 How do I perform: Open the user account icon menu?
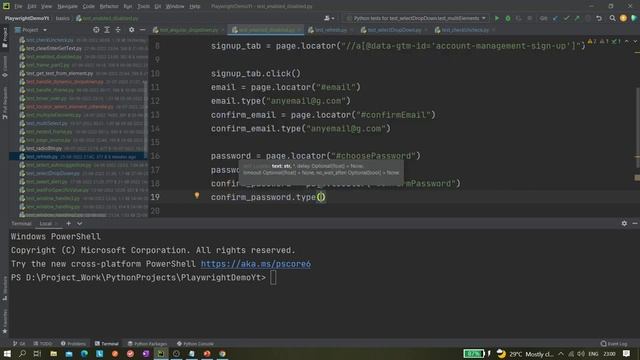pyautogui.click(x=329, y=18)
